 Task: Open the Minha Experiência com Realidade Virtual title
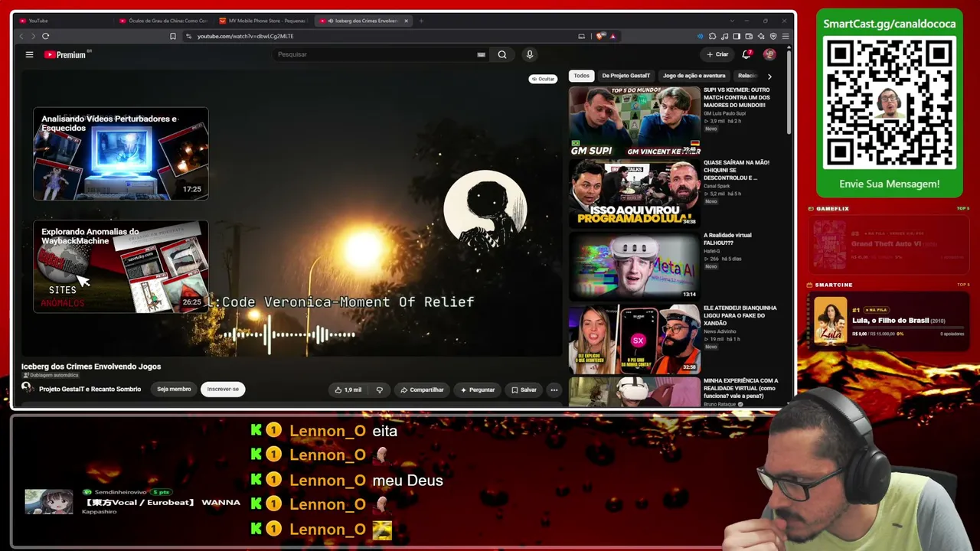[740, 388]
